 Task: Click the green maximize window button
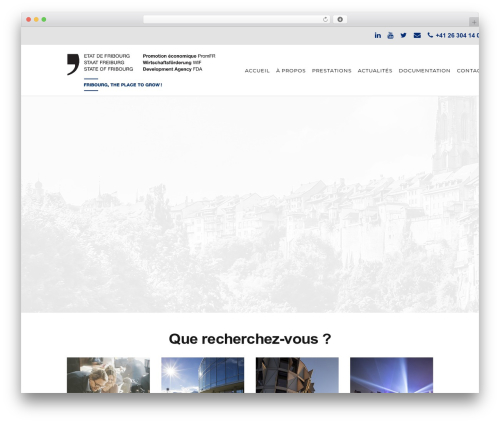(x=44, y=20)
